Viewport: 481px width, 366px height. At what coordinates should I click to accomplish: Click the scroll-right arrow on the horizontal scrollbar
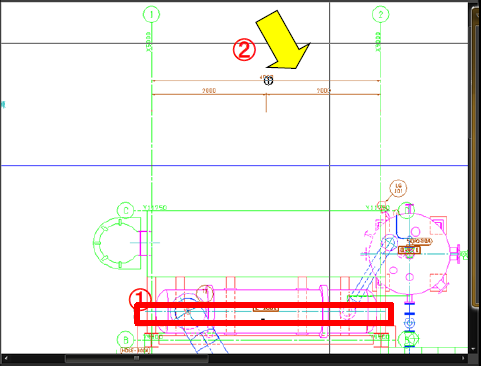pyautogui.click(x=463, y=359)
